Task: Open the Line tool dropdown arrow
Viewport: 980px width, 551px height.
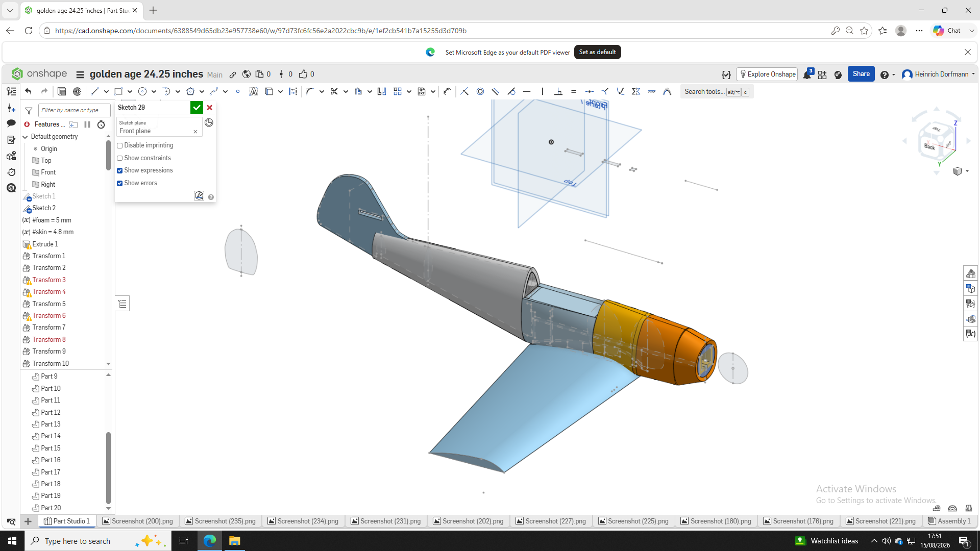Action: click(106, 92)
